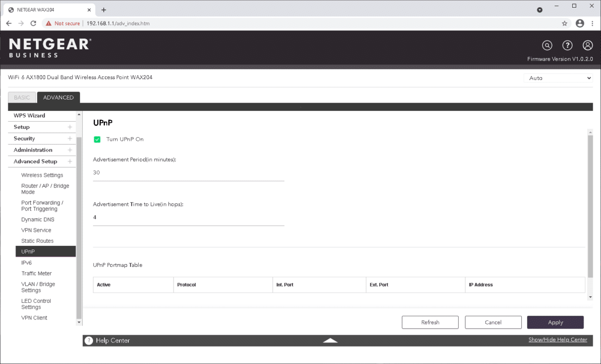Click the browser back arrow
This screenshot has width=601, height=364.
pyautogui.click(x=9, y=24)
